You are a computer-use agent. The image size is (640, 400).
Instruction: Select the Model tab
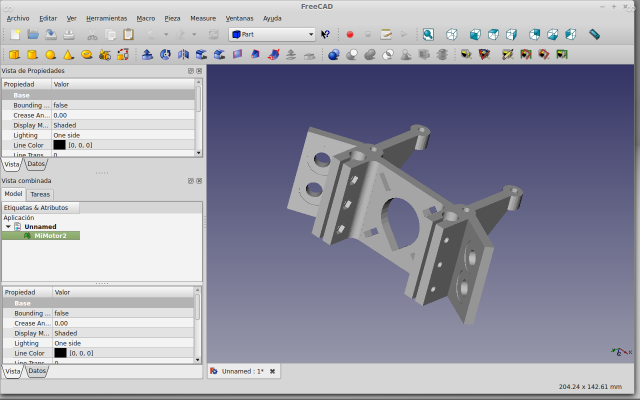(13, 194)
